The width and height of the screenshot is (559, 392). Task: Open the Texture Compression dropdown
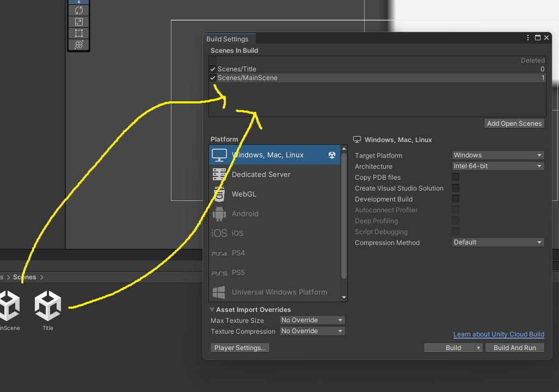[x=312, y=331]
